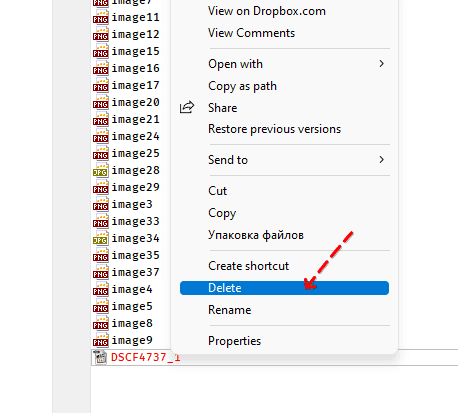Image resolution: width=458 pixels, height=413 pixels.
Task: Select the image9 PNG file icon
Action: click(101, 340)
